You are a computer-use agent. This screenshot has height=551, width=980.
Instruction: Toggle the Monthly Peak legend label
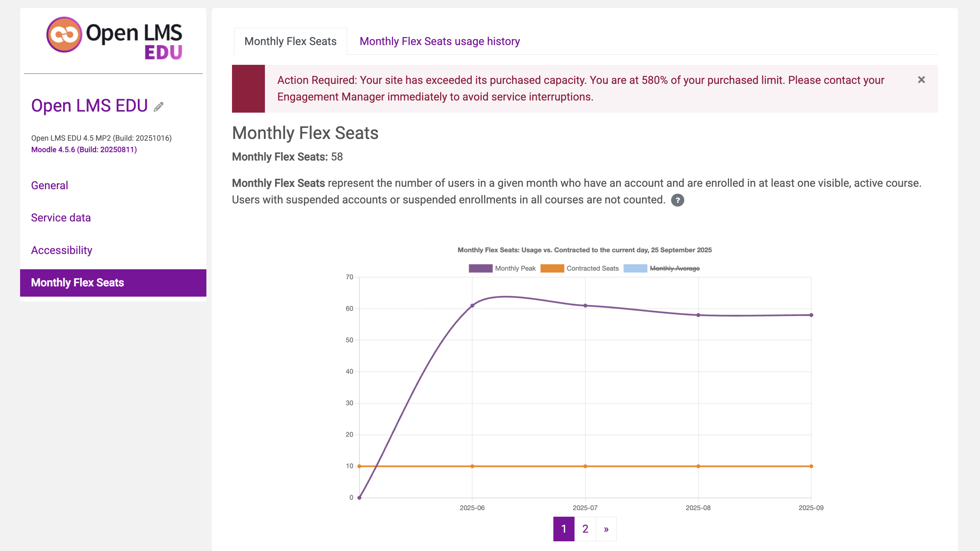[515, 269]
